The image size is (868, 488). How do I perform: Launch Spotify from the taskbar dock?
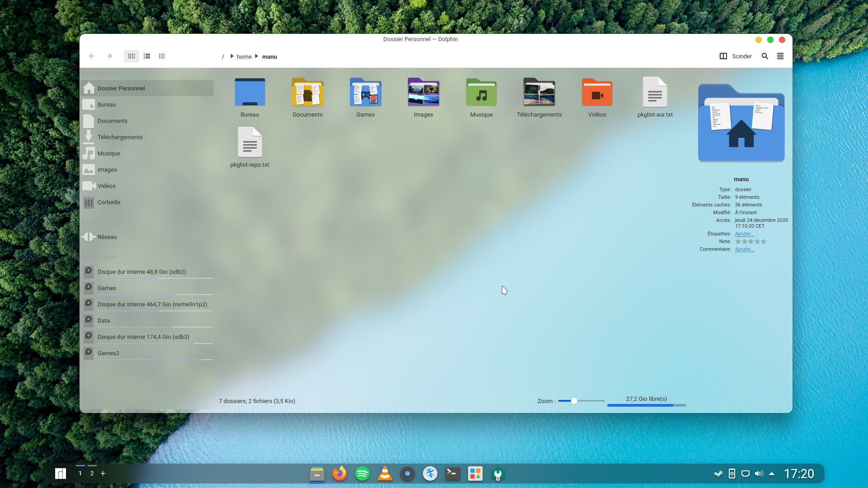tap(362, 474)
